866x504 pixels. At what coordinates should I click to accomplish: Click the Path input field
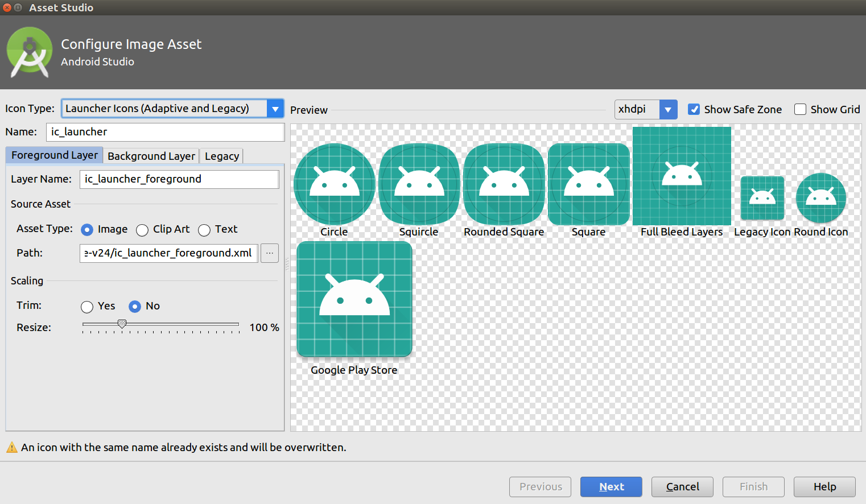169,253
